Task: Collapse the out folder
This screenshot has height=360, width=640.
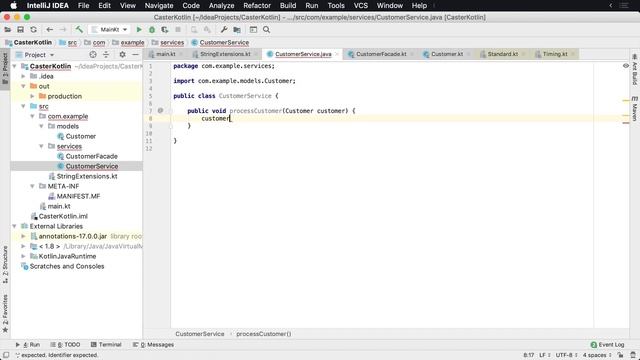Action: [23, 86]
